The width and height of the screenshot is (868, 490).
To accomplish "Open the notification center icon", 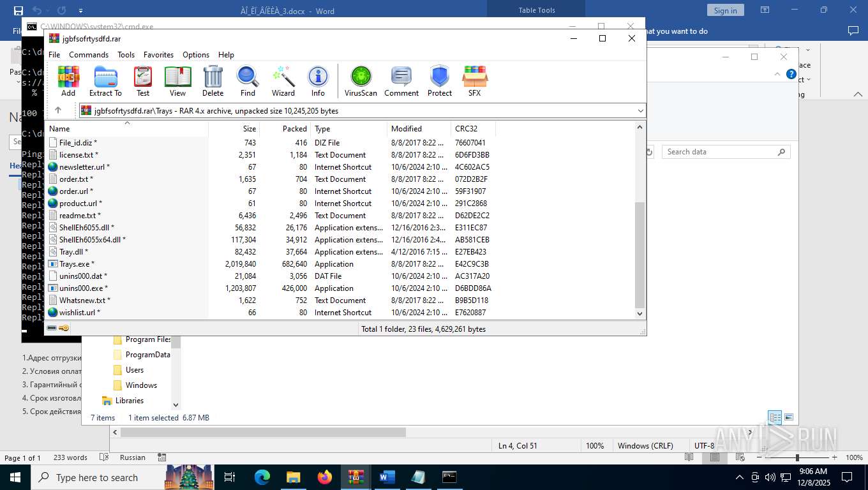I will point(847,477).
